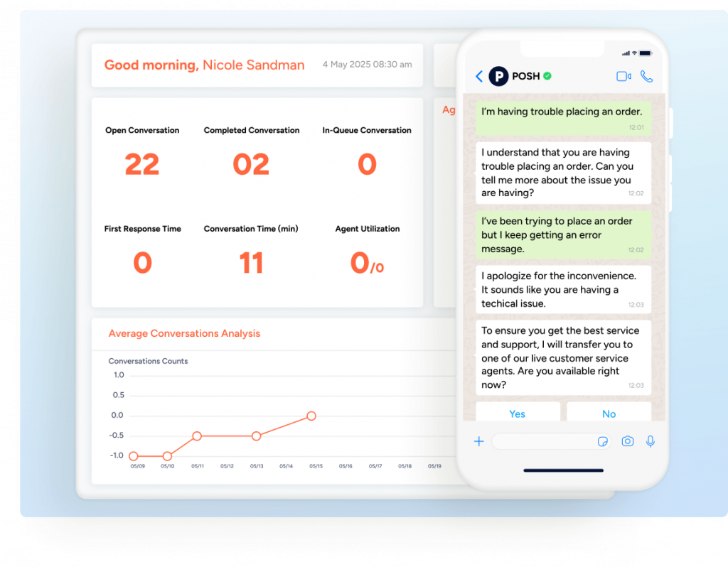Viewport: 728px width, 567px height.
Task: Tap the camera icon beside the message field
Action: pos(627,441)
